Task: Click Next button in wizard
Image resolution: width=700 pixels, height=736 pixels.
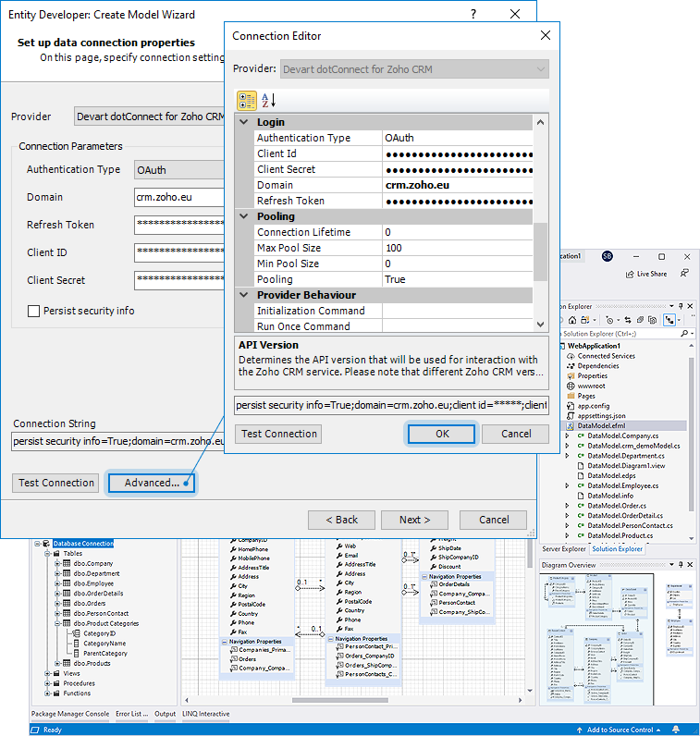Action: [x=414, y=520]
